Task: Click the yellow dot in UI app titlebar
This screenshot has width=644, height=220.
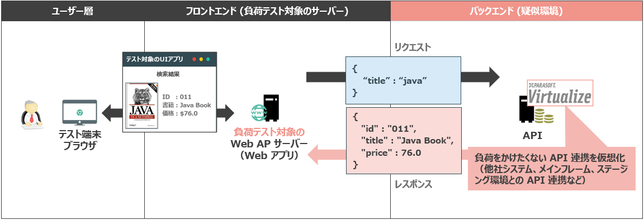Action: click(201, 59)
